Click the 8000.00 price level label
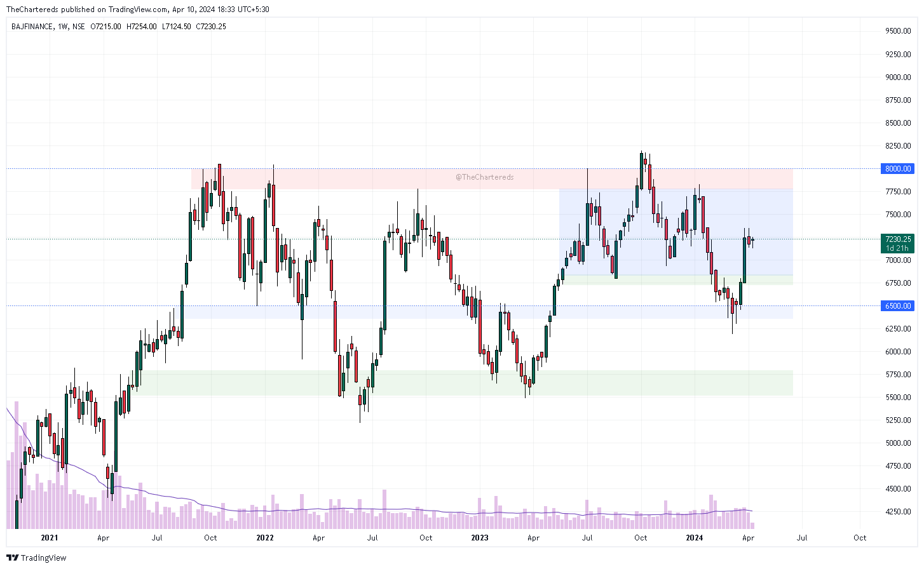This screenshot has height=569, width=924. point(898,169)
